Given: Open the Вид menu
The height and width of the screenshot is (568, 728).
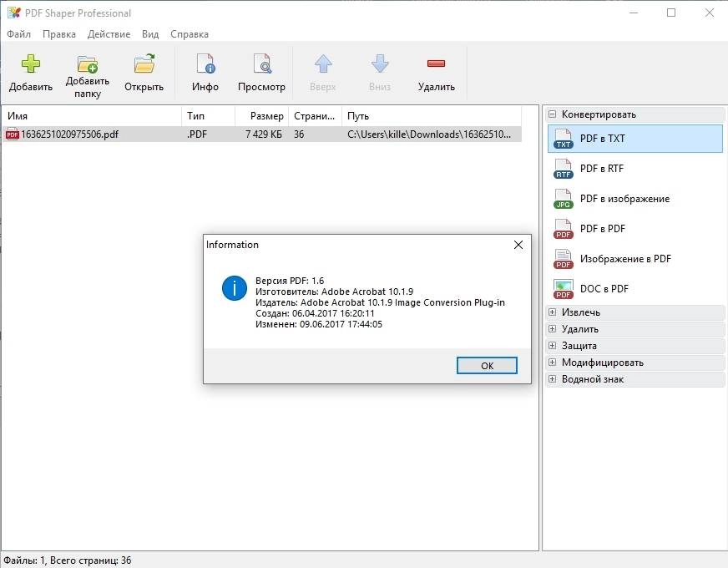Looking at the screenshot, I should [x=150, y=34].
